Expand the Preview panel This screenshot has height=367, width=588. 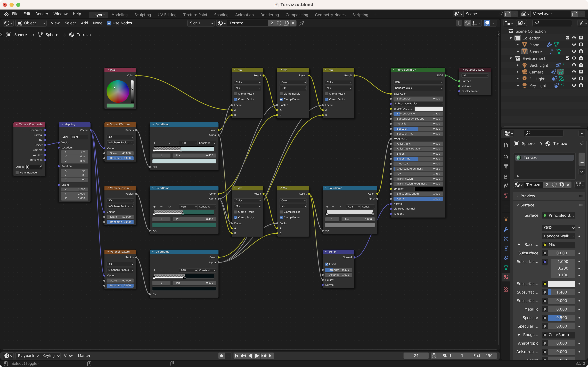coord(528,196)
